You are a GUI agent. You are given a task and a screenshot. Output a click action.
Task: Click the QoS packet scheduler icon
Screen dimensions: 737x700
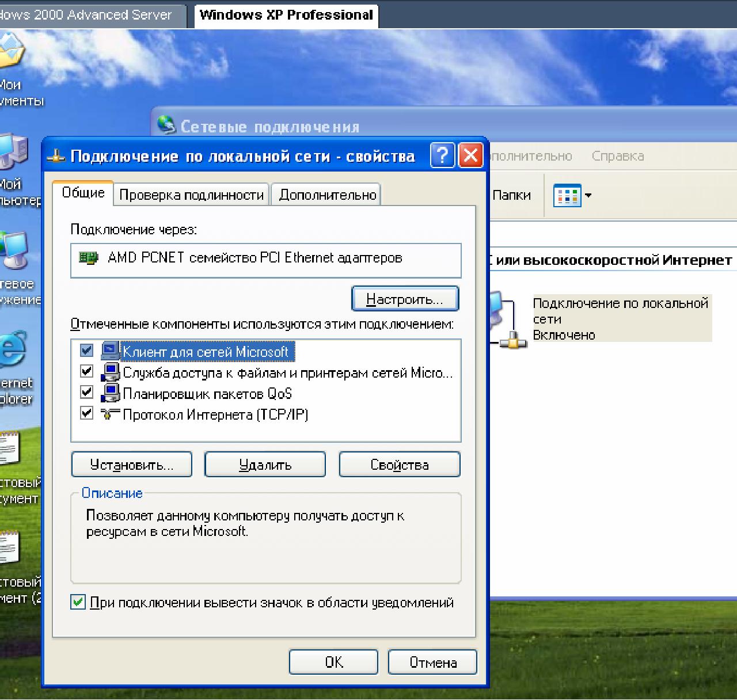coord(111,393)
